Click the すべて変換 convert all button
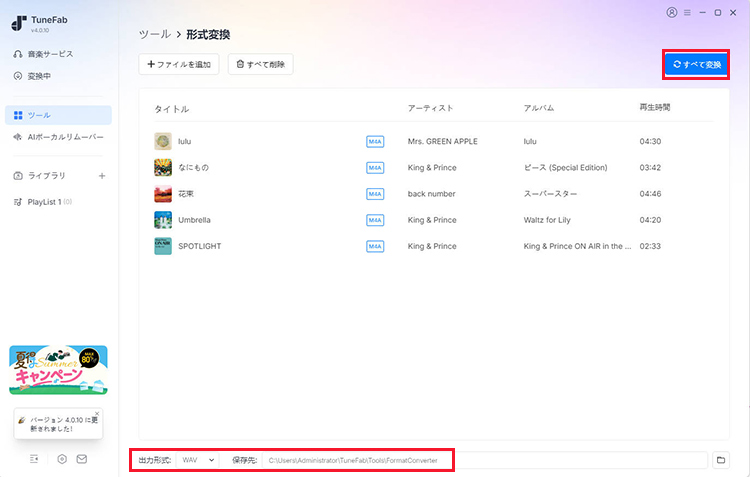Image resolution: width=750 pixels, height=477 pixels. 696,64
